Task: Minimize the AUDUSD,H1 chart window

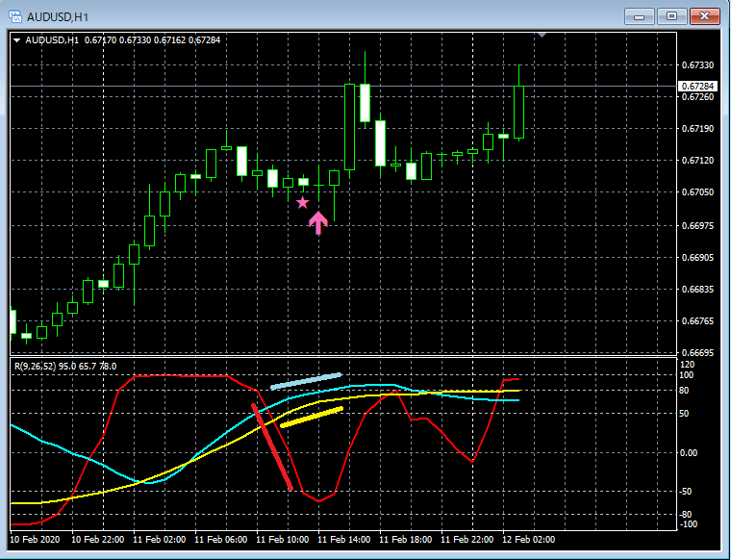Action: coord(640,16)
